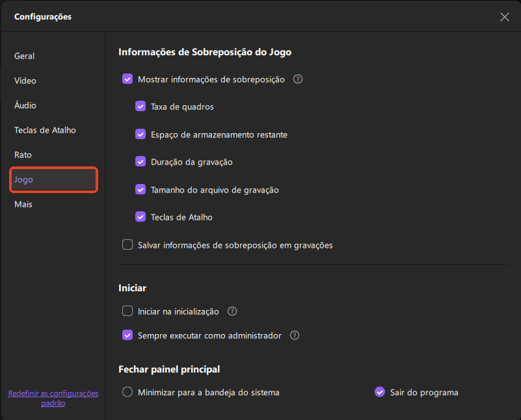Viewport: 521px width, 420px height.
Task: Click the Configurações window title
Action: pyautogui.click(x=43, y=17)
